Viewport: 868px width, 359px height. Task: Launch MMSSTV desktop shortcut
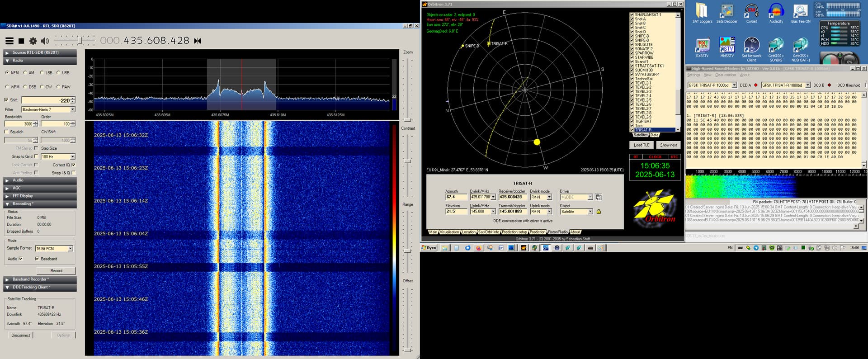pyautogui.click(x=727, y=48)
